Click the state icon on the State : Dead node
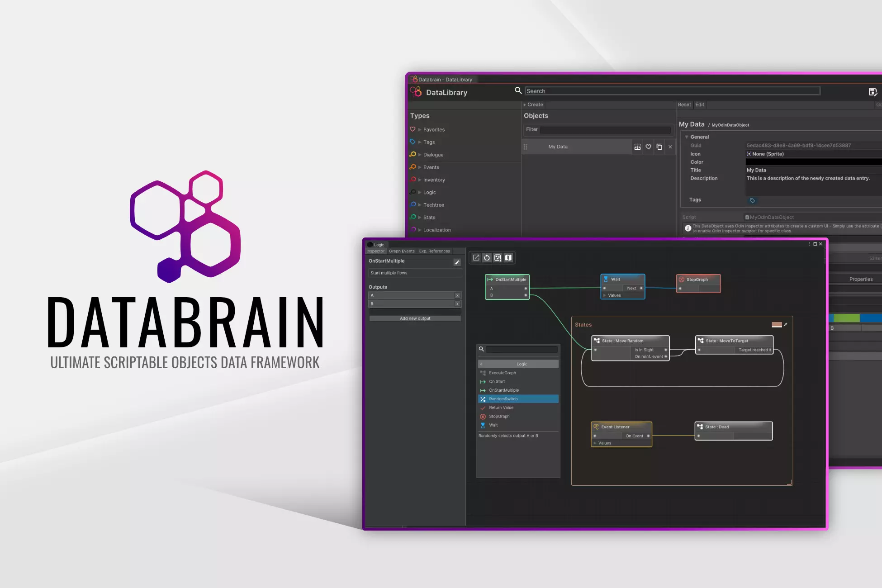Viewport: 882px width, 588px height. (x=700, y=427)
